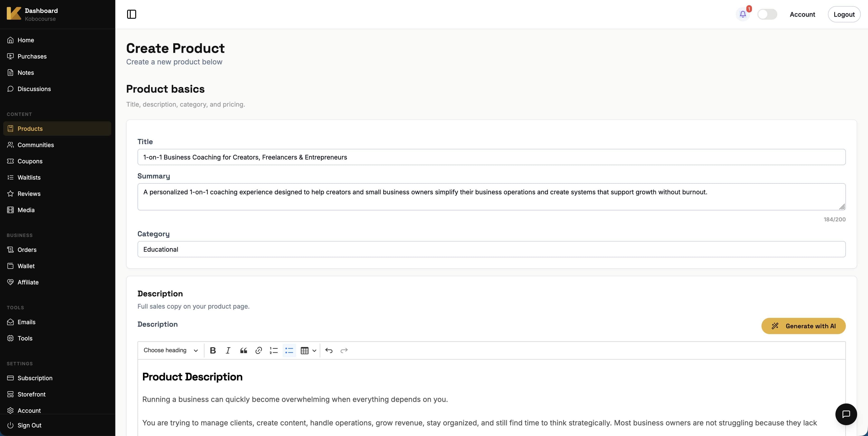Click the Summary resize handle

842,207
